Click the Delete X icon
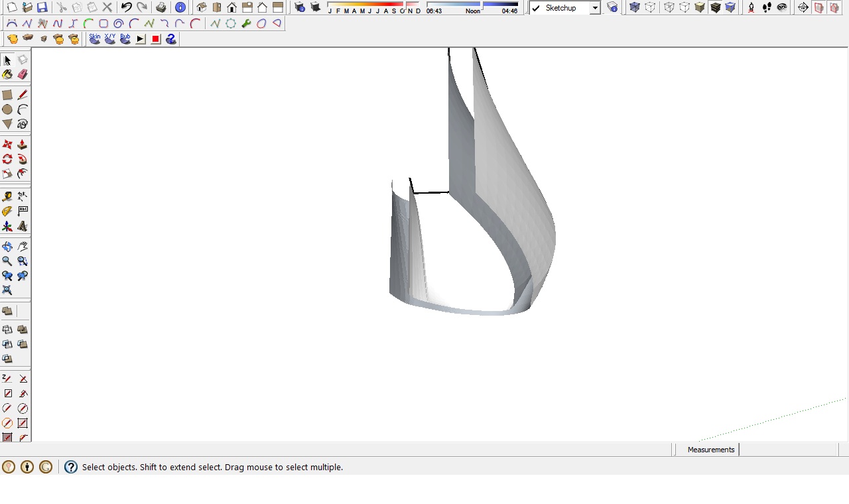The image size is (849, 504). click(107, 8)
